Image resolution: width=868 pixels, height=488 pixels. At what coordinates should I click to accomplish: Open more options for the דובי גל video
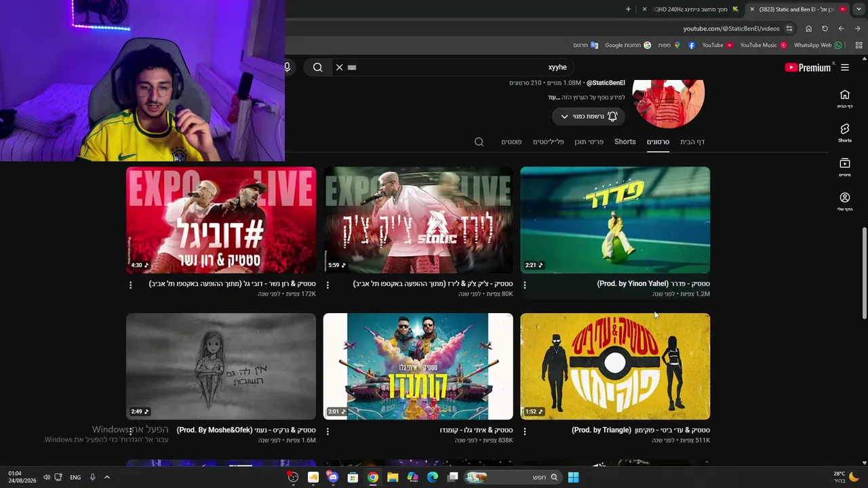(x=131, y=285)
